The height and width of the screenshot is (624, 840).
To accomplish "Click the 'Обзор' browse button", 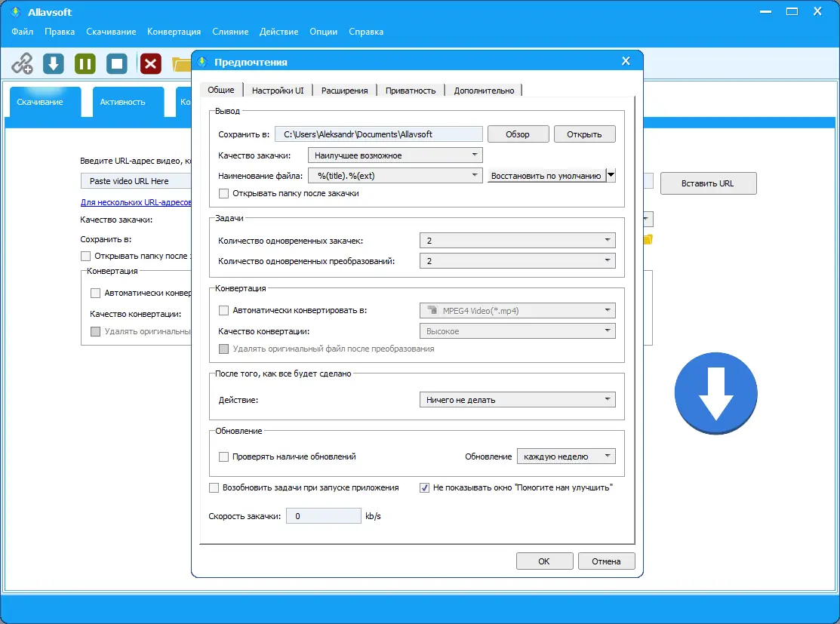I will [x=518, y=134].
